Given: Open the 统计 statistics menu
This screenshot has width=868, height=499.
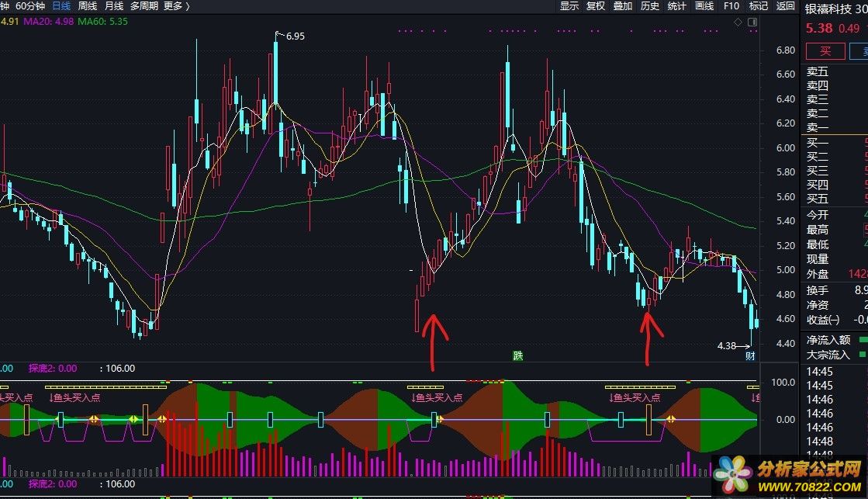Looking at the screenshot, I should coord(676,6).
